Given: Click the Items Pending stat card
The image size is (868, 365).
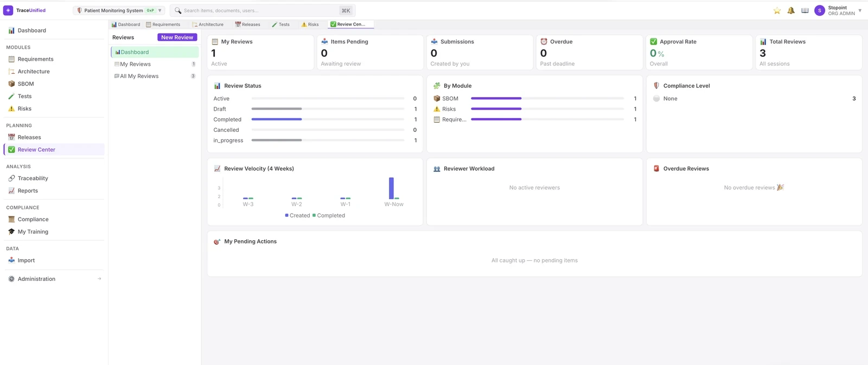Looking at the screenshot, I should [x=370, y=53].
